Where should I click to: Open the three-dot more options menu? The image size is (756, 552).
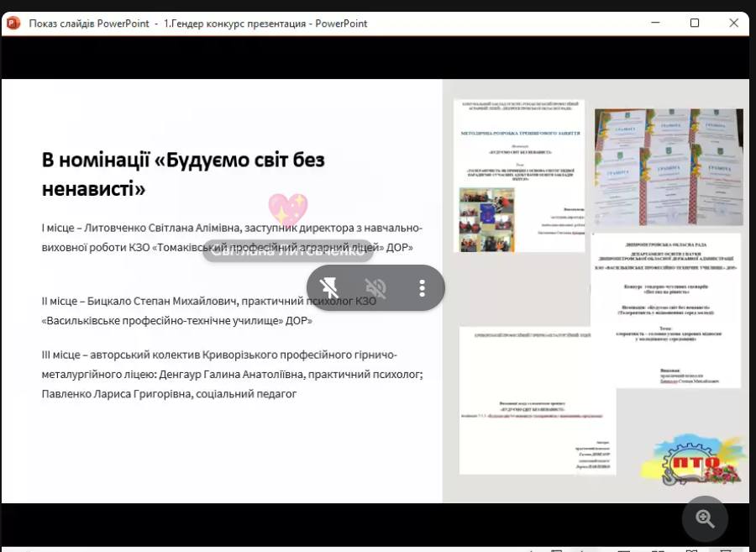click(422, 288)
